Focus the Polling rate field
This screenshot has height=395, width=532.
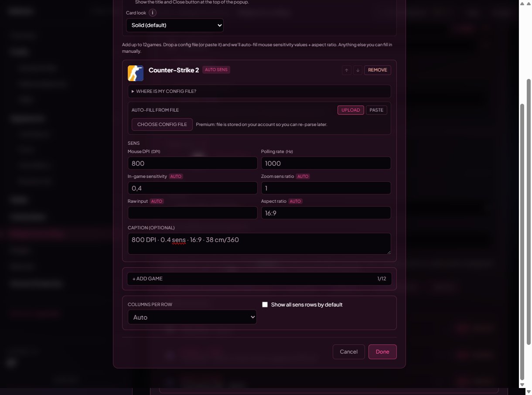pos(326,163)
